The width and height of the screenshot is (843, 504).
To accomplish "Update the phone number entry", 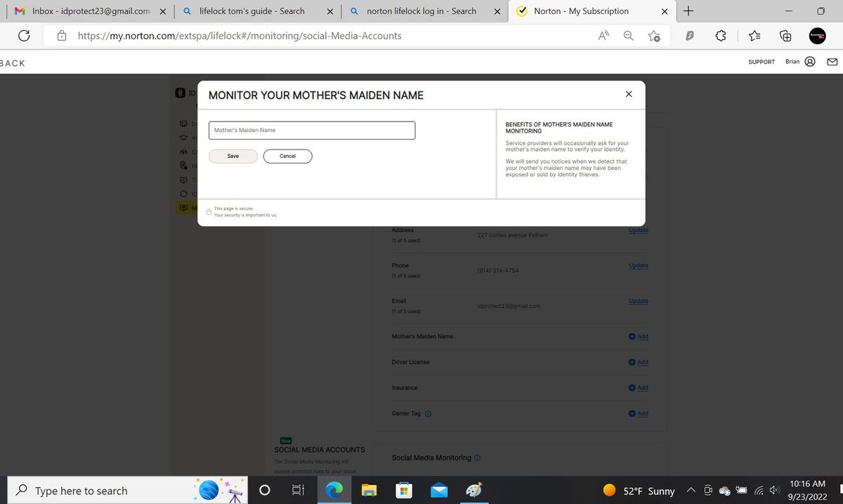I will (638, 265).
